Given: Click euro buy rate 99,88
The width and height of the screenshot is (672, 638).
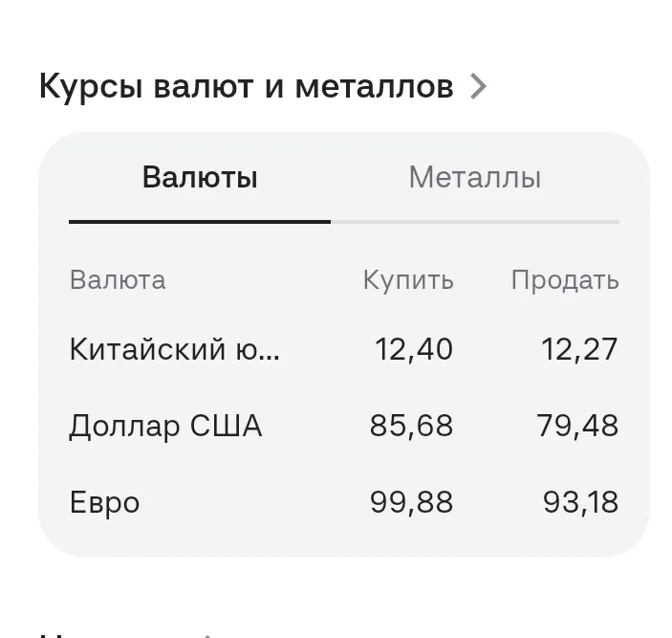Looking at the screenshot, I should coord(411,502).
